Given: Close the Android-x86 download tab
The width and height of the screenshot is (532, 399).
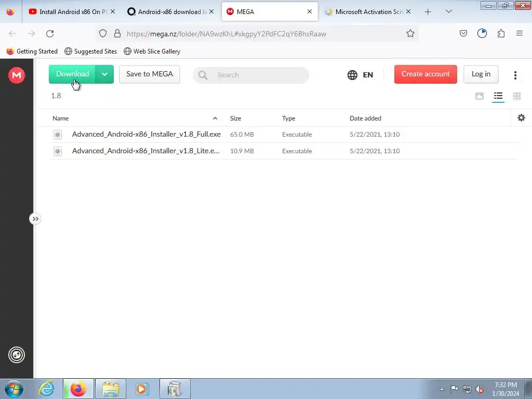Looking at the screenshot, I should (211, 11).
